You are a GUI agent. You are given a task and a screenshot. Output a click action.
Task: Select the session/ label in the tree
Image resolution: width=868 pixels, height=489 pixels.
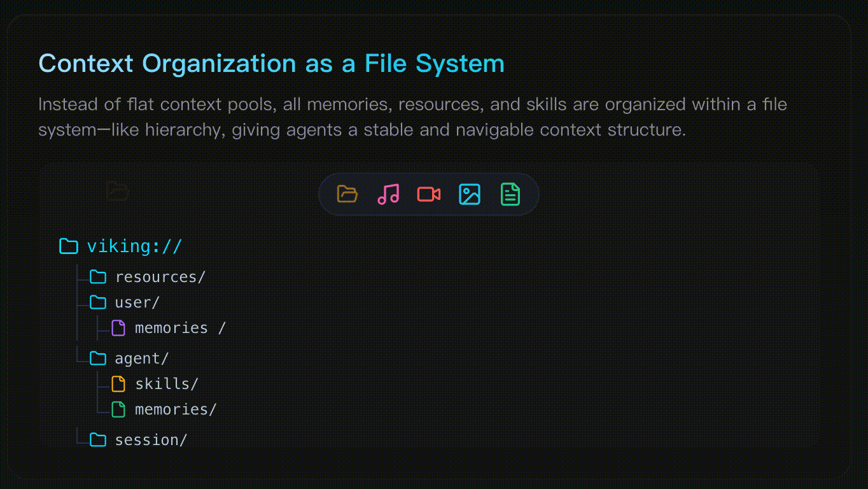(x=151, y=440)
